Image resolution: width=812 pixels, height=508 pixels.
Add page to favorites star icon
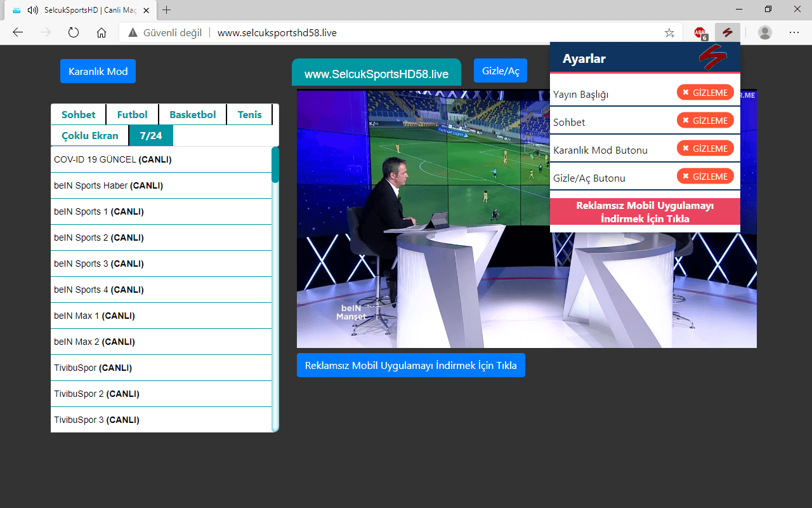(x=669, y=33)
